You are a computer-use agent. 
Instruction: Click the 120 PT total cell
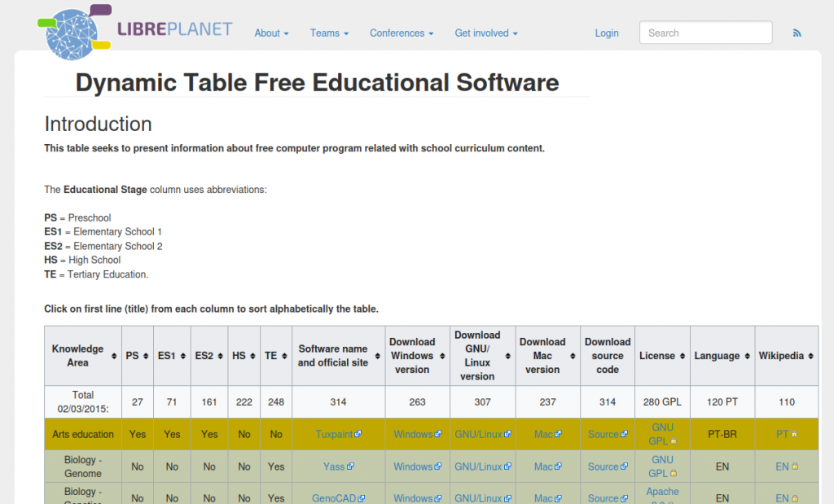pyautogui.click(x=722, y=402)
